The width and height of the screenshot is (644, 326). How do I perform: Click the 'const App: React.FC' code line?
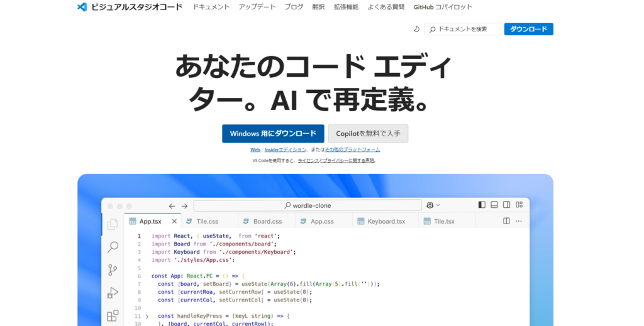point(198,276)
